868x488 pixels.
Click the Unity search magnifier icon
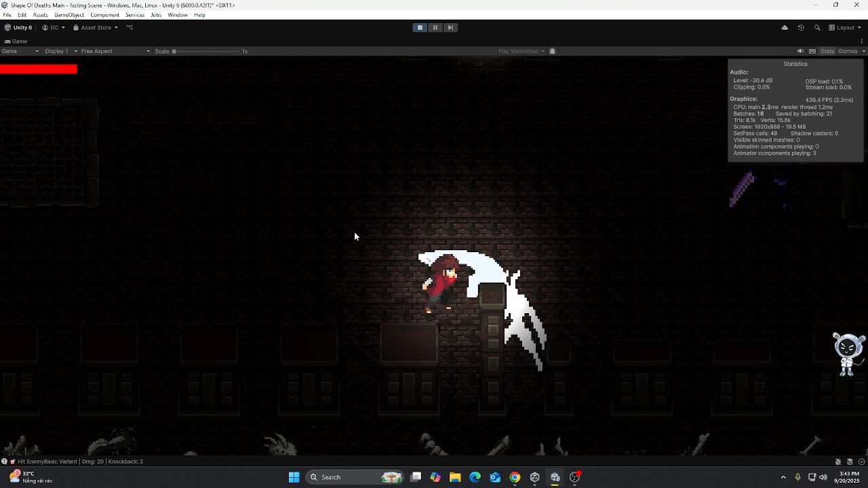[x=817, y=28]
